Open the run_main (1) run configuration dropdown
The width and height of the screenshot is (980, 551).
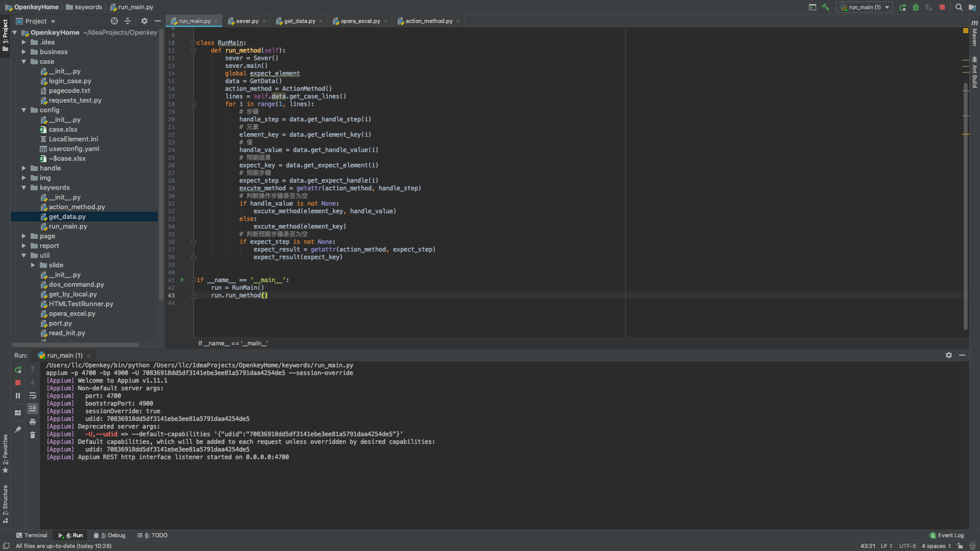pos(864,7)
